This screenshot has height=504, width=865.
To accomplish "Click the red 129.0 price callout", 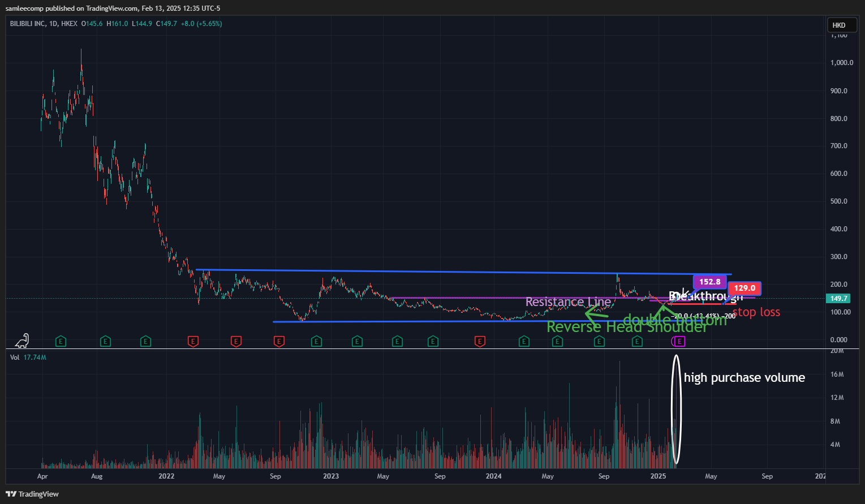I will pos(744,288).
